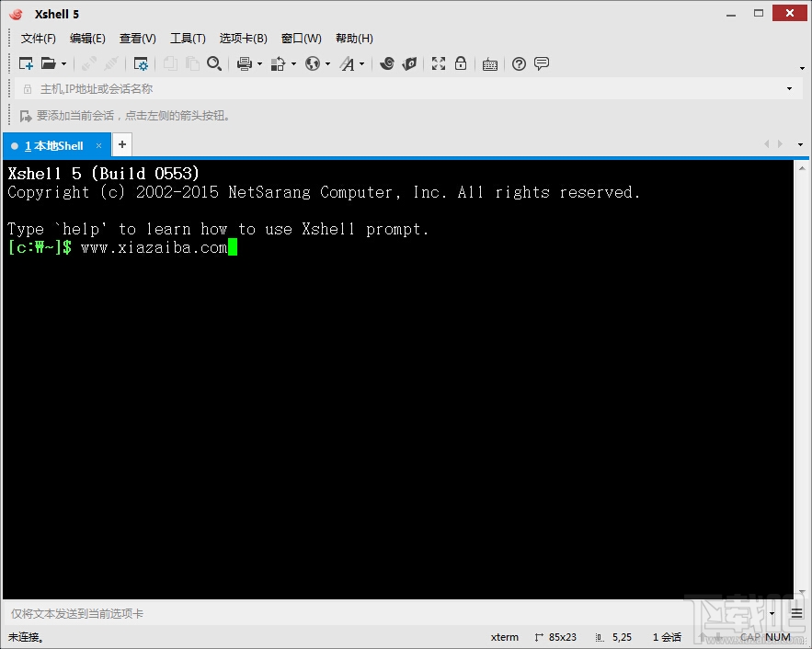
Task: Click the add current session arrow icon
Action: (x=26, y=116)
